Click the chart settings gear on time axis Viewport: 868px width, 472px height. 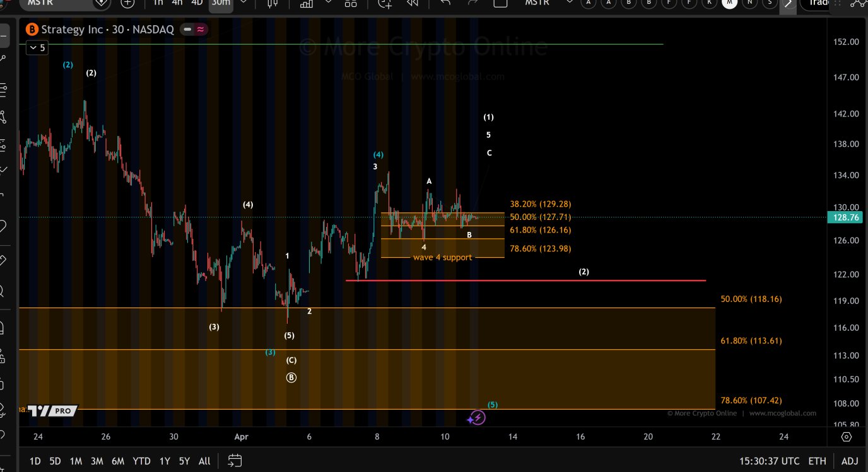pyautogui.click(x=846, y=437)
